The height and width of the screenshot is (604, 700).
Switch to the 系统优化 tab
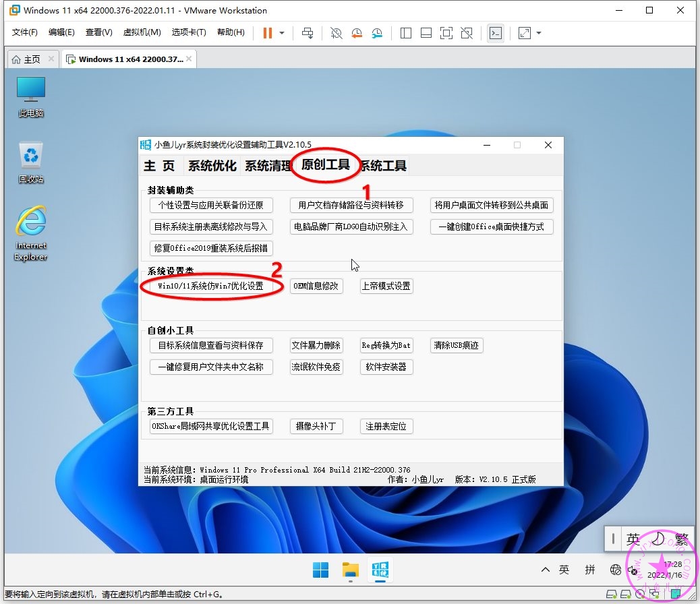[212, 166]
